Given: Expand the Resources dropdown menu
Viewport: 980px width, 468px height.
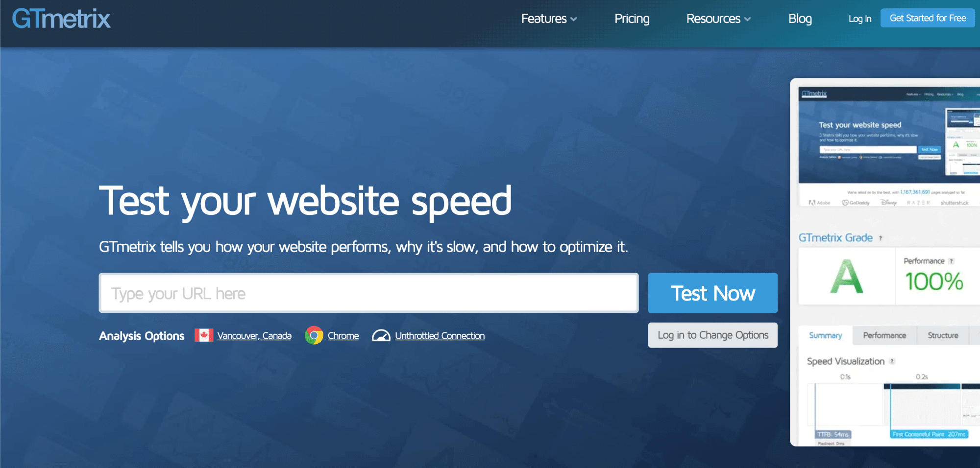Looking at the screenshot, I should point(718,19).
